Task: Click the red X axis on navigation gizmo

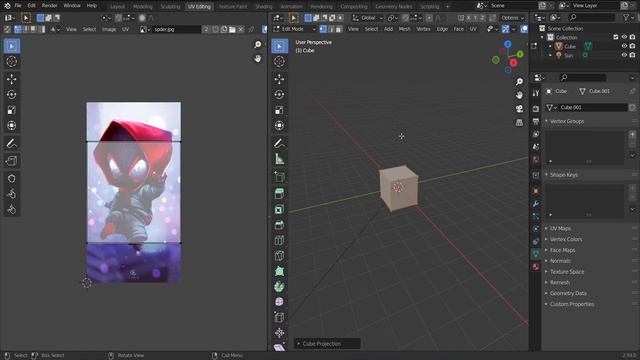Action: (513, 63)
